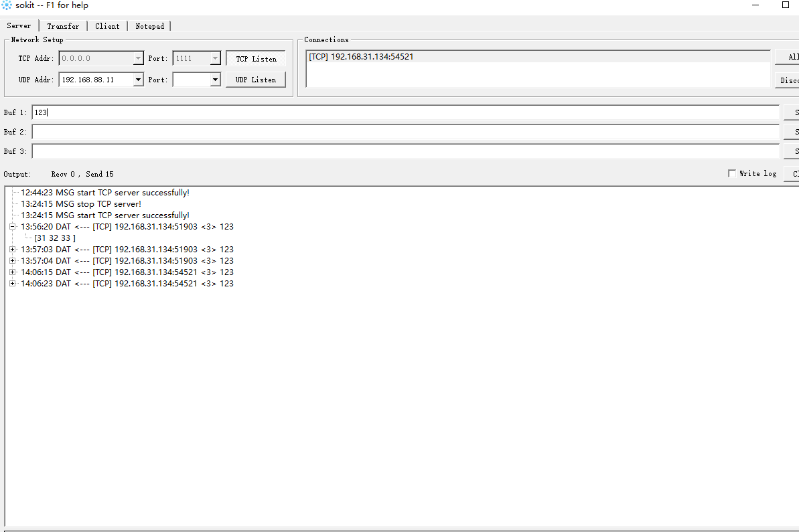Switch to the Transfer tab
Image resolution: width=799 pixels, height=532 pixels.
pos(63,26)
